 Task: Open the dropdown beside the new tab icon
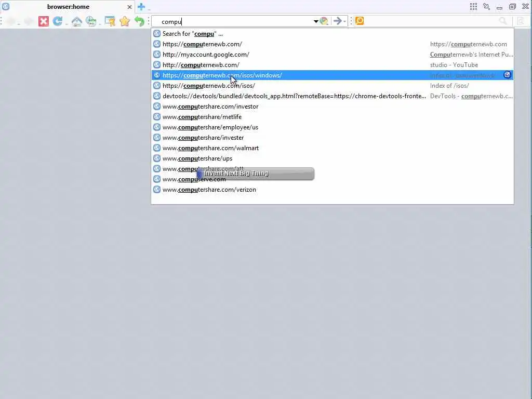point(149,8)
